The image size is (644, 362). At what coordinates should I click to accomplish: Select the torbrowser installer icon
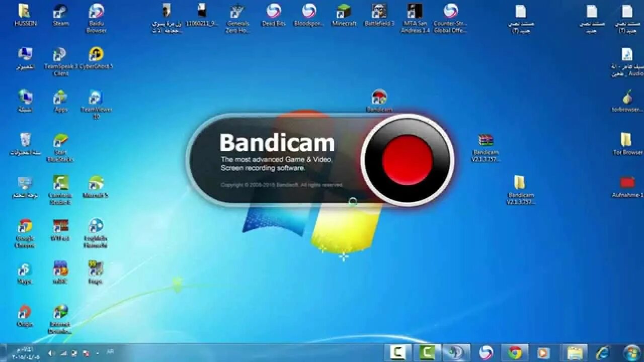pos(627,101)
